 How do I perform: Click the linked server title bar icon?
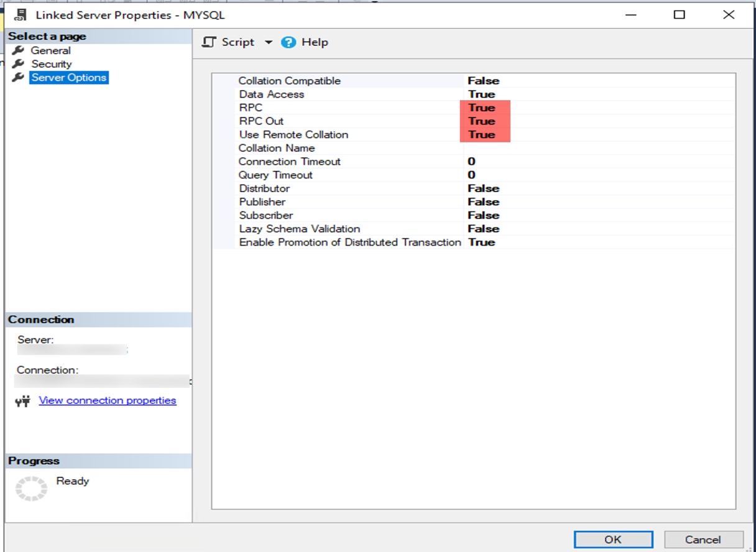coord(21,14)
